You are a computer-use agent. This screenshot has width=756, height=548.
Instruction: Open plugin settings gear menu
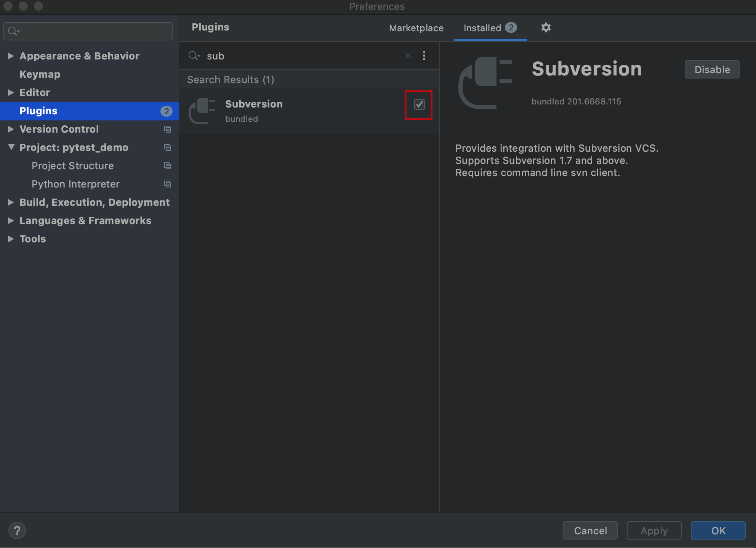click(546, 27)
